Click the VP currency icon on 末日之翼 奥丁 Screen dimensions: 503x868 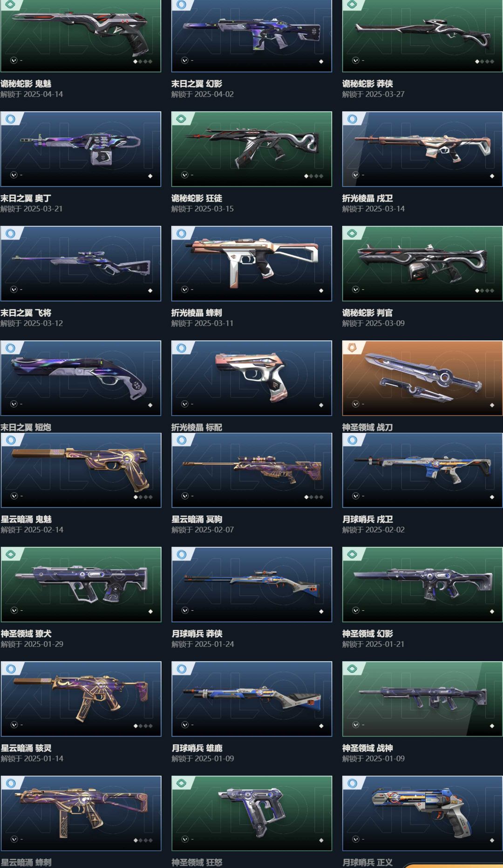14,175
